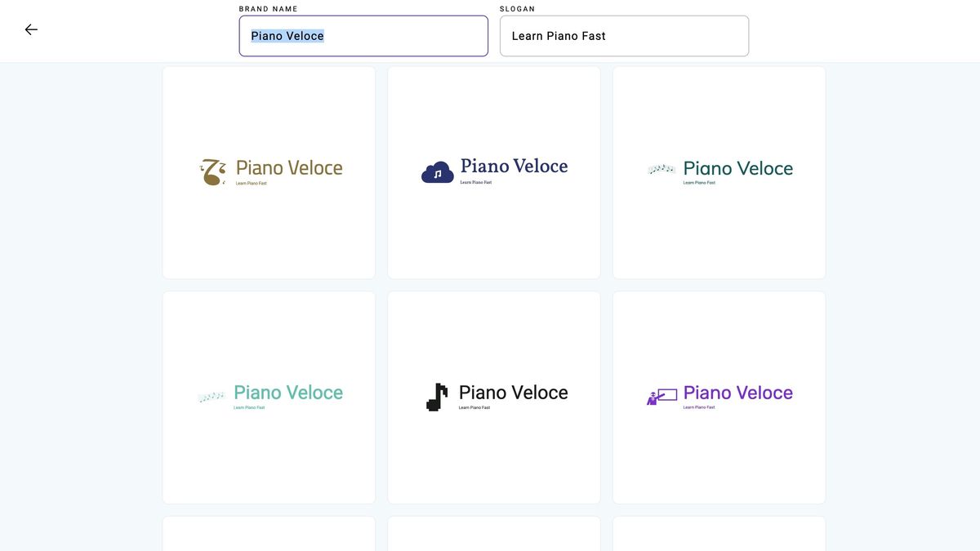The image size is (980, 551).
Task: Pick the purple Piano Veloce logo text
Action: pyautogui.click(x=737, y=393)
